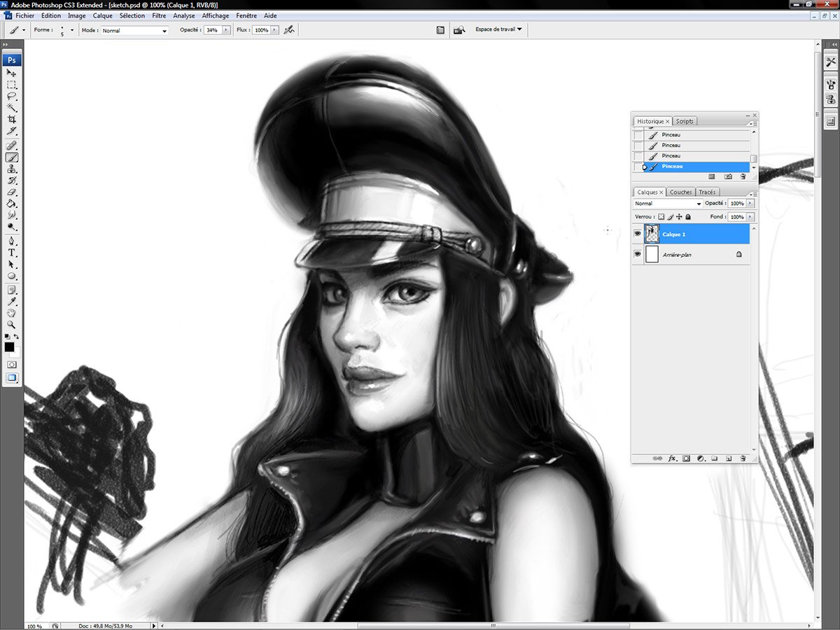Select the Slice tool
Viewport: 840px width, 630px height.
pyautogui.click(x=12, y=131)
